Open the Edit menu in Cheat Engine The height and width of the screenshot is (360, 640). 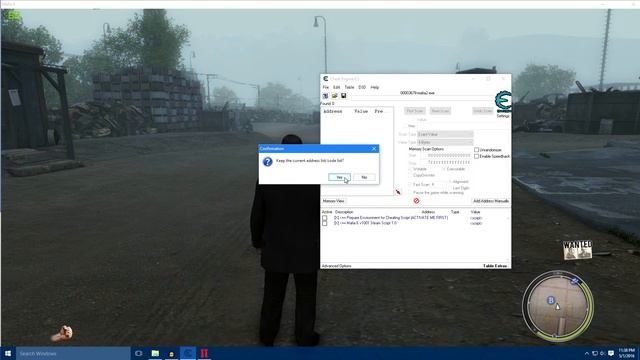(336, 87)
